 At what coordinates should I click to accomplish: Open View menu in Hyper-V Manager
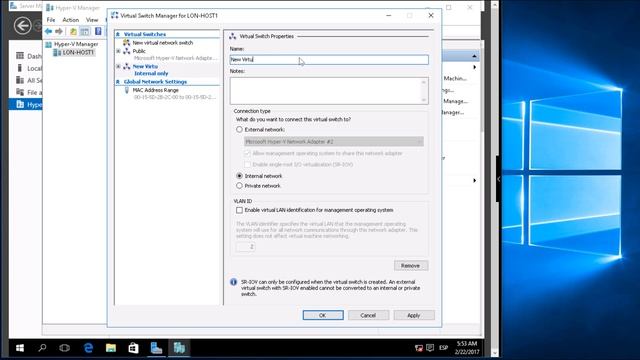click(x=92, y=20)
